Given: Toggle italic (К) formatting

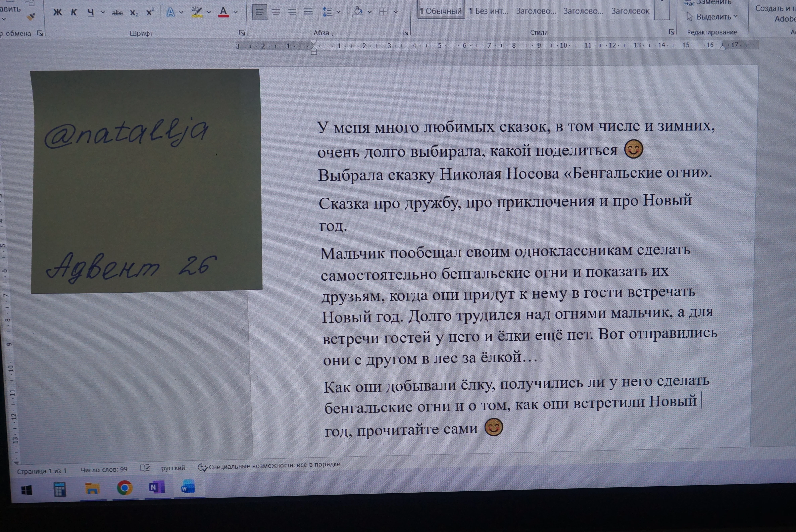Looking at the screenshot, I should [x=74, y=13].
